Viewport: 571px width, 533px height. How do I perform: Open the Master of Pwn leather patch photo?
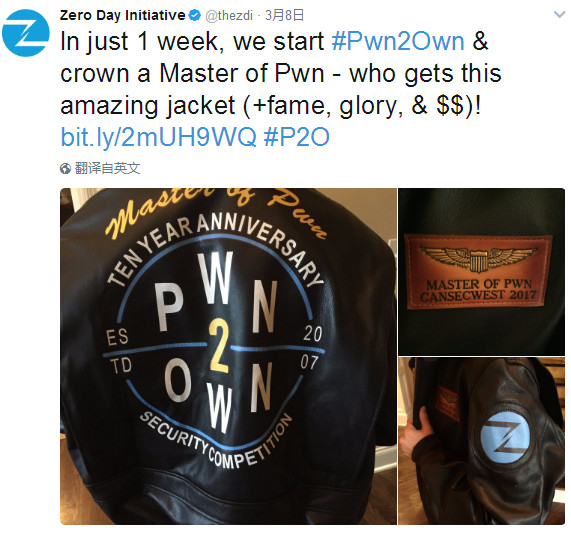click(x=481, y=272)
